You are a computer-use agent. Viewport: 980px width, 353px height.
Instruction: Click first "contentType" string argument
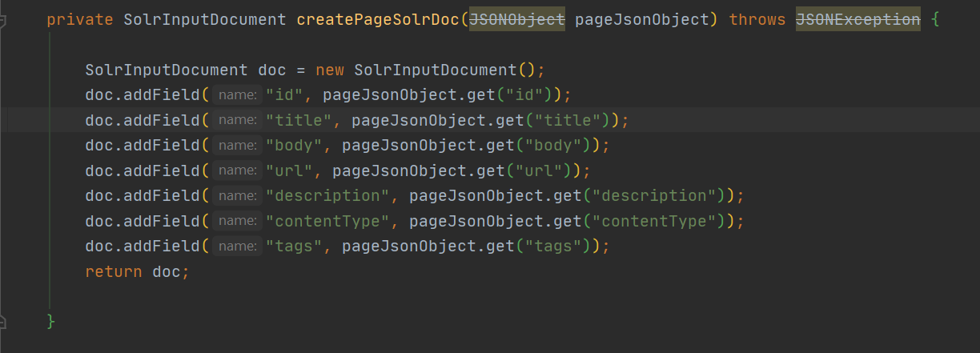(x=327, y=221)
